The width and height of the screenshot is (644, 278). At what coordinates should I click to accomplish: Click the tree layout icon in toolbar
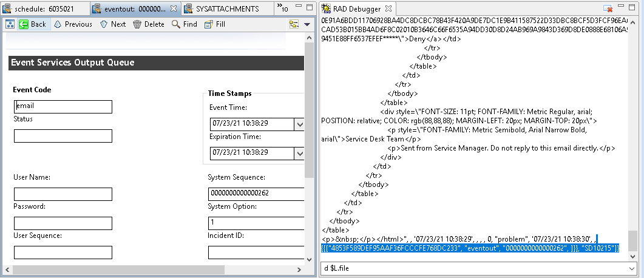pyautogui.click(x=294, y=24)
